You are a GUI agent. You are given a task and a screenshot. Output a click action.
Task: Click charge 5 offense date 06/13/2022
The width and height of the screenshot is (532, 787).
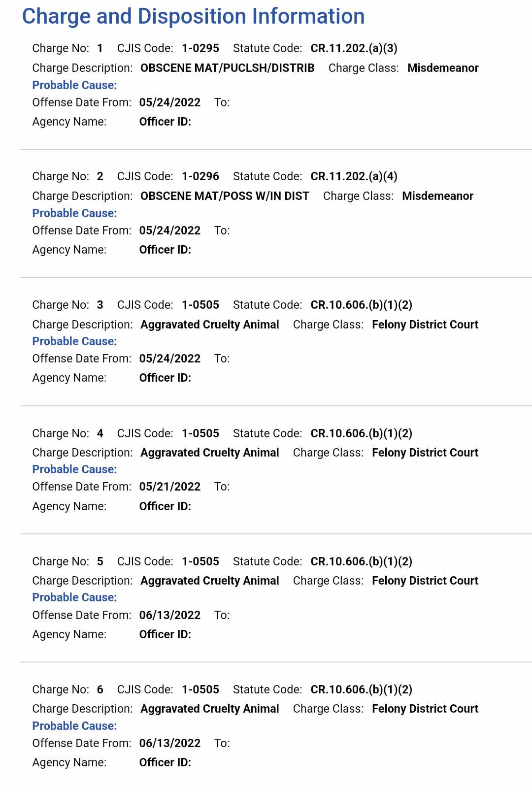(170, 615)
